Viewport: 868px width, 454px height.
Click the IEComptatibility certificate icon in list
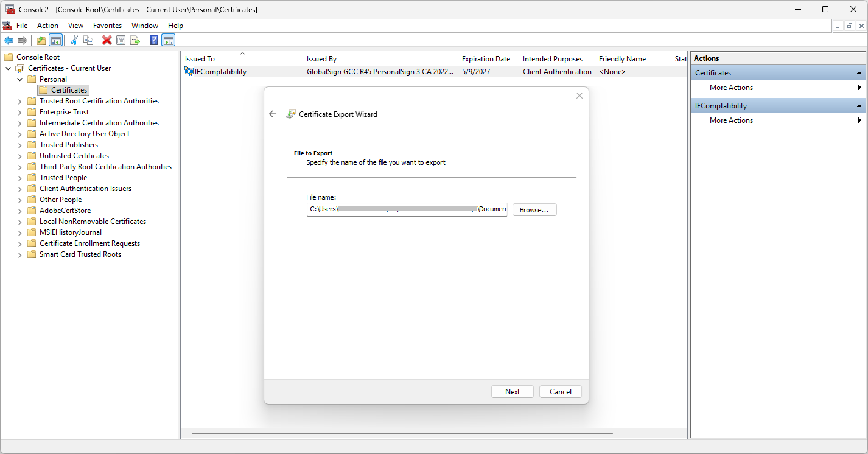pyautogui.click(x=189, y=72)
